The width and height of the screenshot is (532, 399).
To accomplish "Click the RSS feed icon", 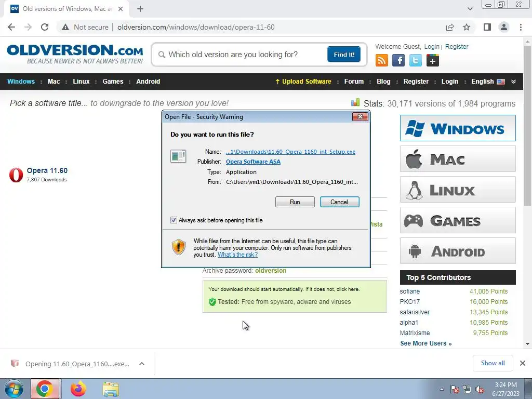I will point(382,60).
